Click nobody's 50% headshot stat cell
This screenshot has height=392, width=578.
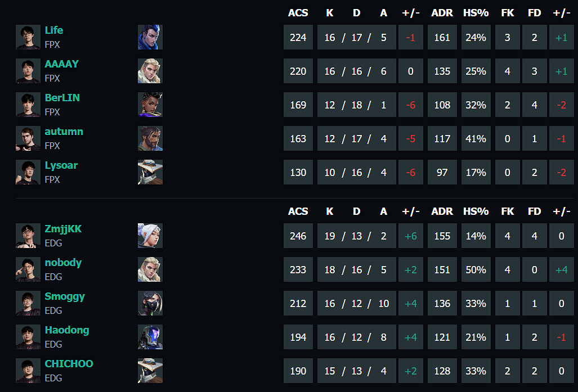pyautogui.click(x=476, y=269)
